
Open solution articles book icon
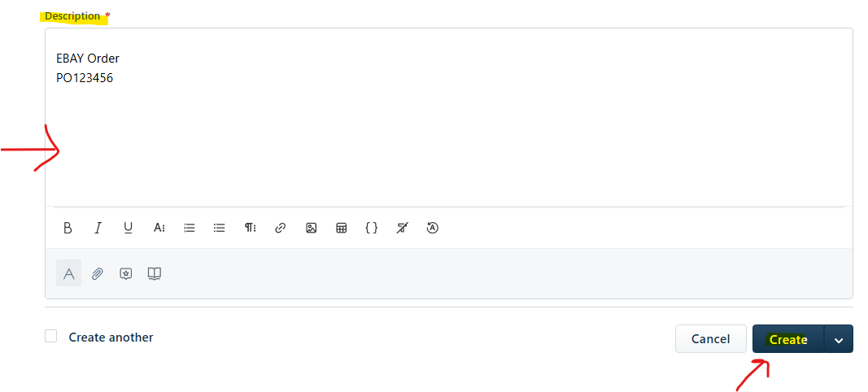point(155,273)
